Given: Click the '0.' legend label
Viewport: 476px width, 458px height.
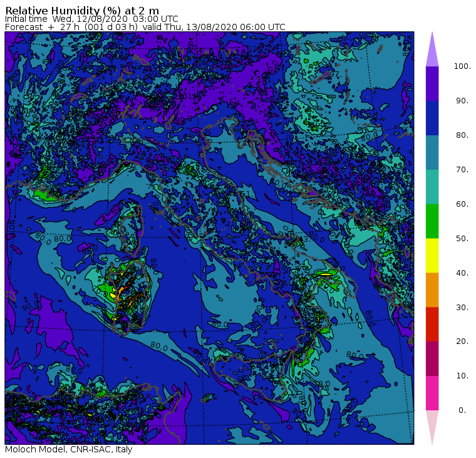Looking at the screenshot, I should point(462,410).
